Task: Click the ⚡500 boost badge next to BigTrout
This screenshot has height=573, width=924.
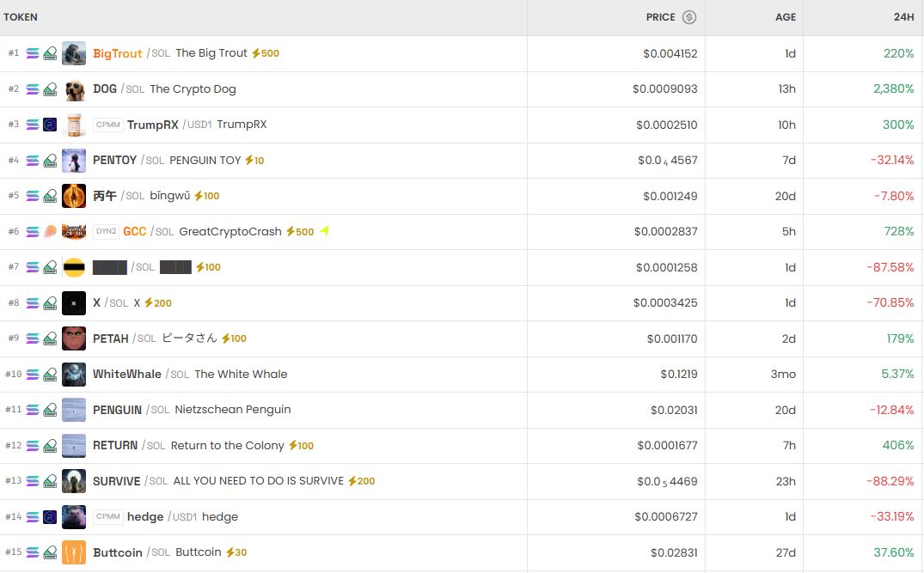Action: 266,52
